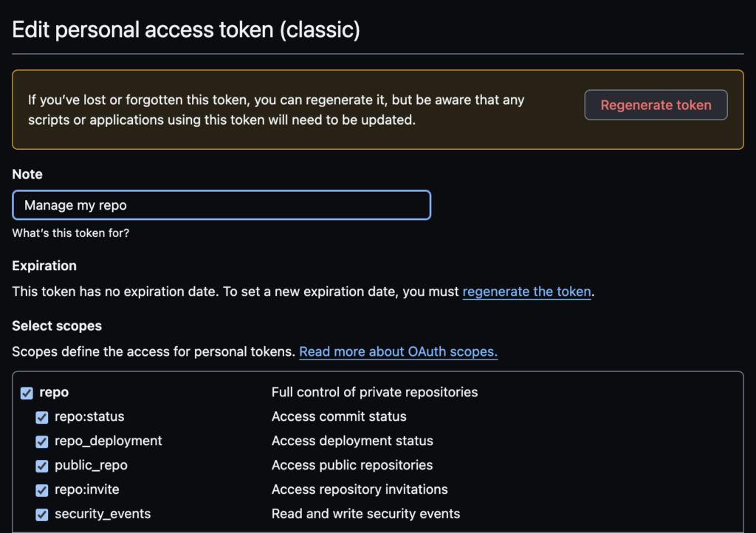Uncheck the public_repo checkbox
This screenshot has height=533, width=756.
pos(42,466)
